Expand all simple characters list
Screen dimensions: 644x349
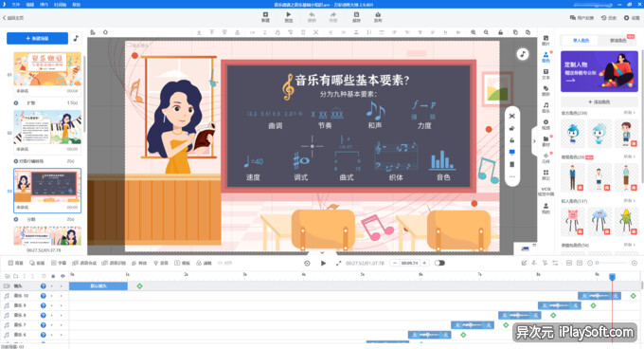coord(630,157)
